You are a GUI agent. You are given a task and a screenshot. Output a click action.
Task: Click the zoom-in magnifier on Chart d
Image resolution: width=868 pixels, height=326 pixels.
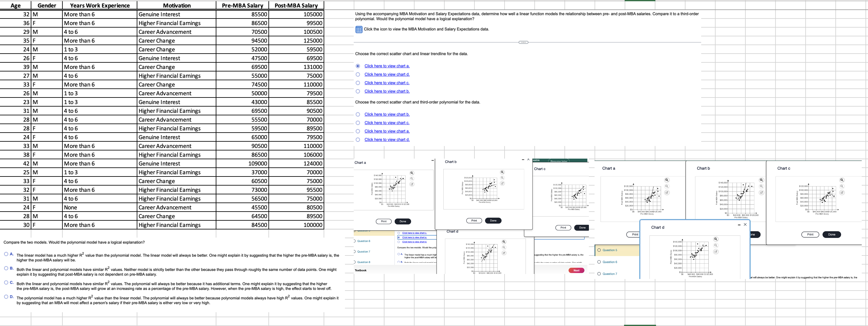click(x=715, y=239)
